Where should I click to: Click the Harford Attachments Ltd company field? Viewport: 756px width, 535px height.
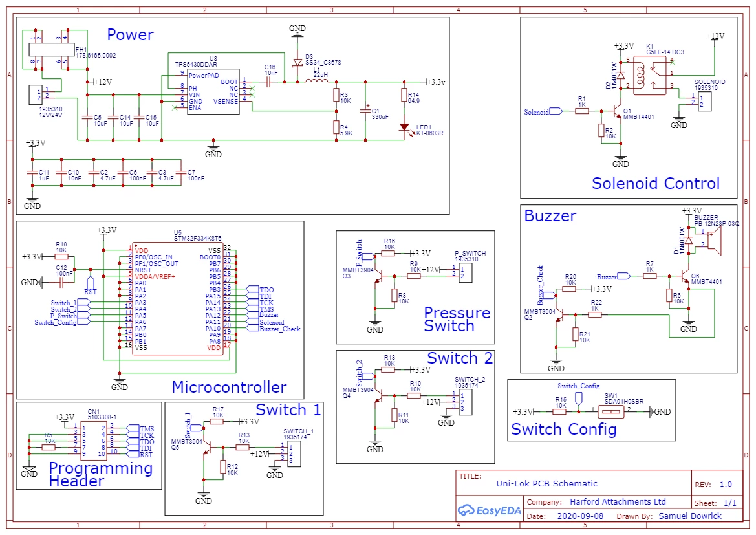click(x=618, y=502)
